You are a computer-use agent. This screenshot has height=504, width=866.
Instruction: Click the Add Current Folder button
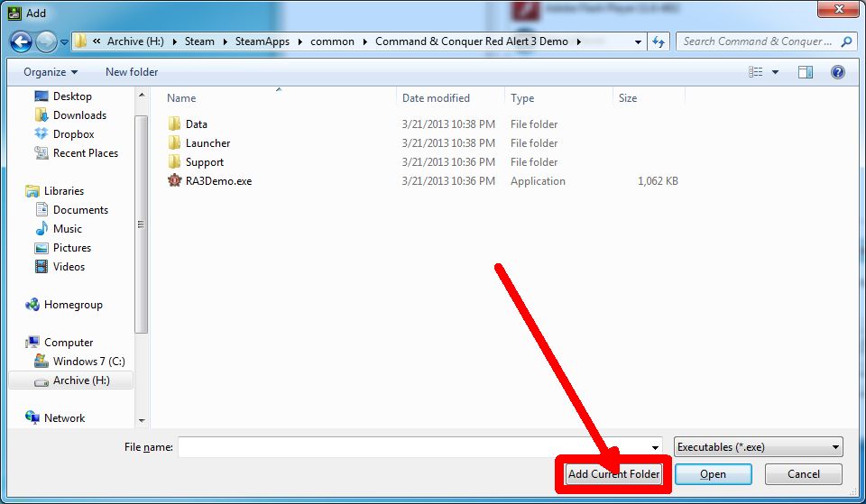pos(613,474)
